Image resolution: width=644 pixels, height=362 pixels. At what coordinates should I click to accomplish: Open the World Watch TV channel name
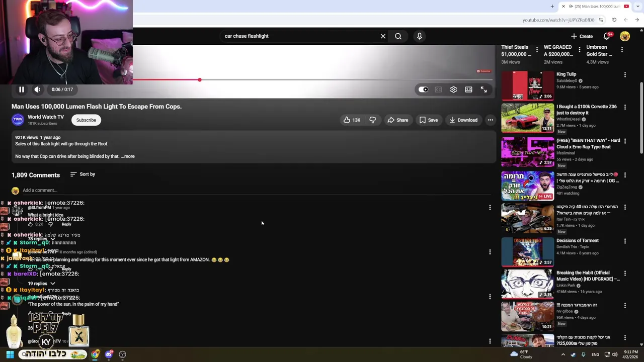(46, 117)
